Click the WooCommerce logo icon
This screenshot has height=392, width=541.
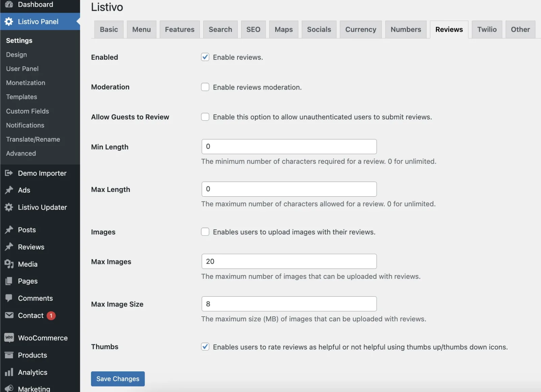coord(9,338)
